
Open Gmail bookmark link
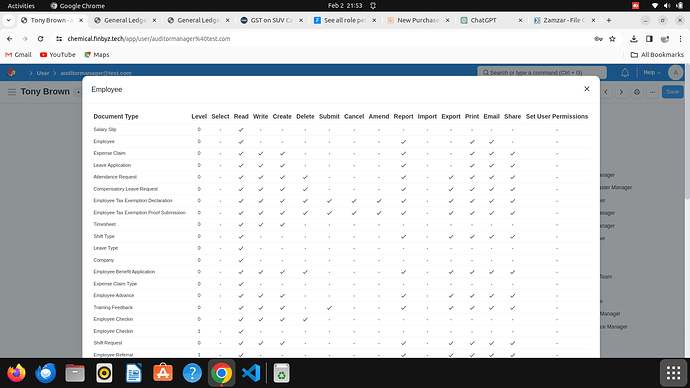tap(18, 55)
